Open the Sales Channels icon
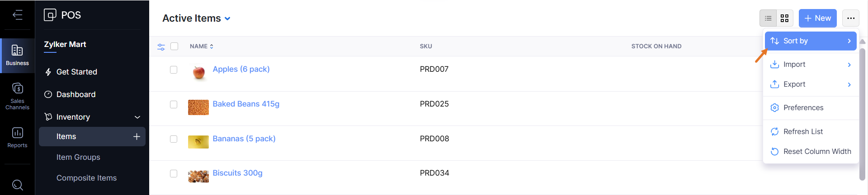Image resolution: width=868 pixels, height=195 pixels. click(17, 96)
